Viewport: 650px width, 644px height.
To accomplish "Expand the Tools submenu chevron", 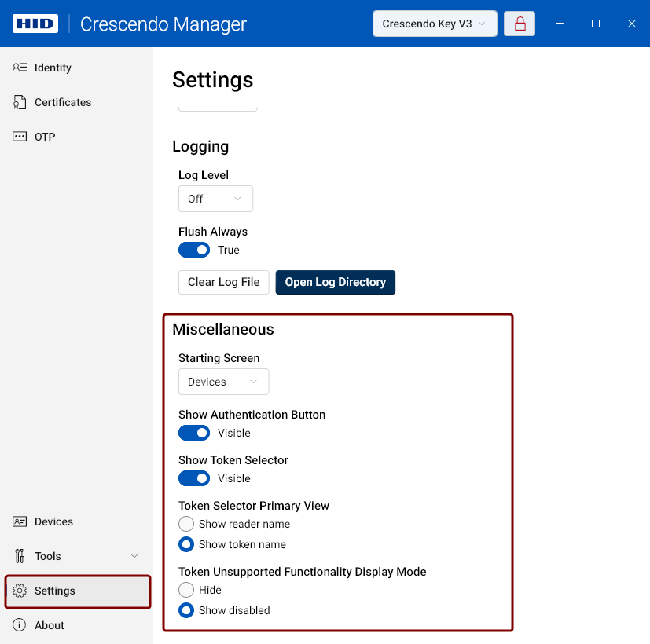I will [134, 556].
